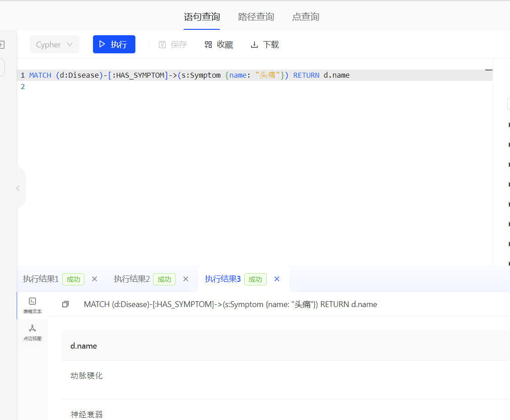Open the 执行结果1 result tab

(40, 279)
